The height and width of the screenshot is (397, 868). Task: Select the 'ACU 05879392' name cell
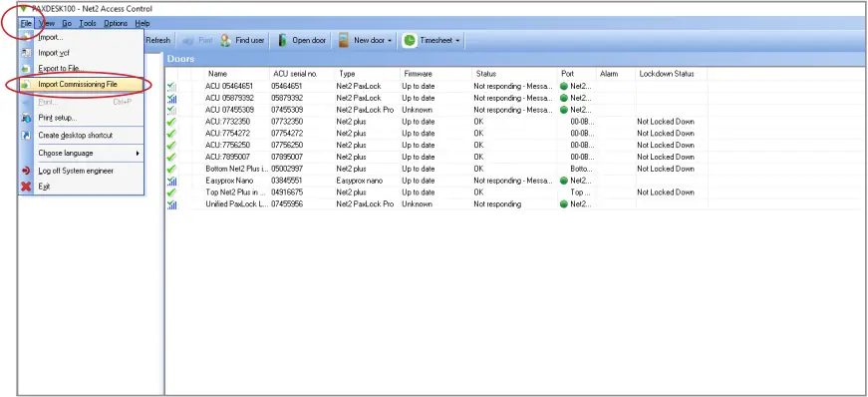tap(229, 98)
